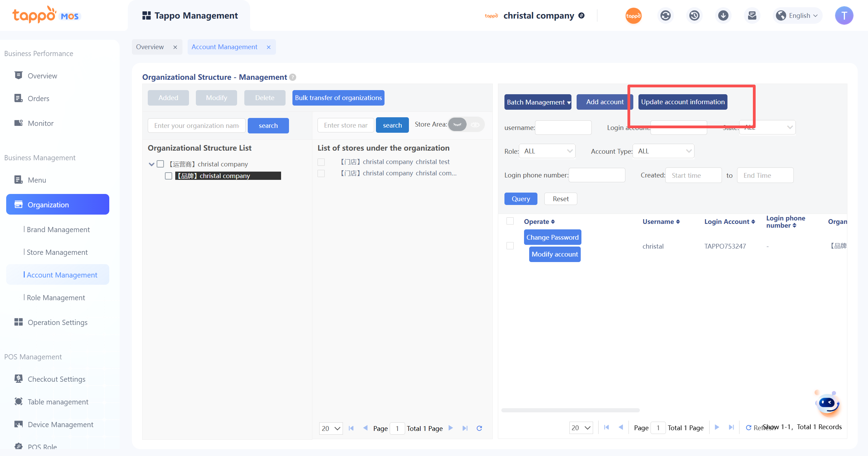The height and width of the screenshot is (456, 868).
Task: Open the Role ALL dropdown
Action: (547, 151)
